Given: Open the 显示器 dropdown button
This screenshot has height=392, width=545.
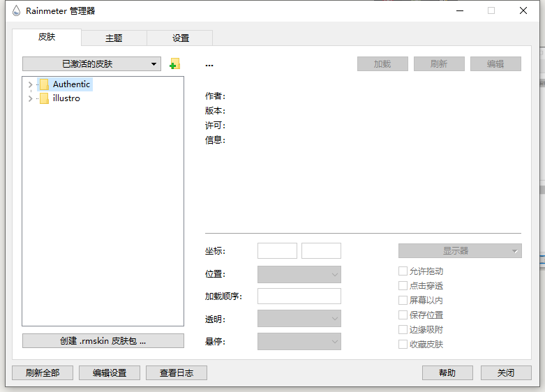Looking at the screenshot, I should [x=460, y=251].
